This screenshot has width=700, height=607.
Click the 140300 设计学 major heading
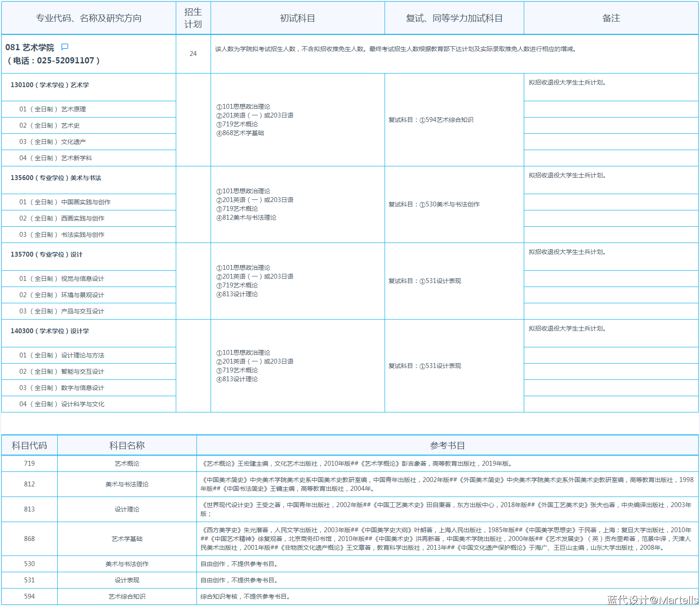(x=50, y=331)
